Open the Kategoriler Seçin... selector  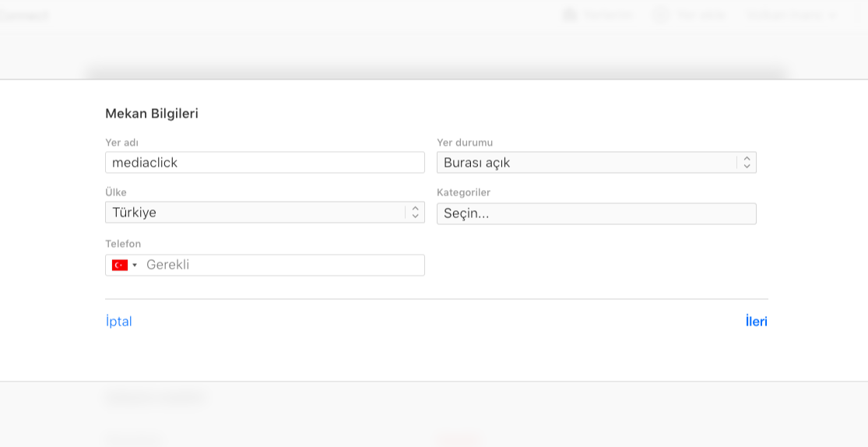(x=596, y=213)
